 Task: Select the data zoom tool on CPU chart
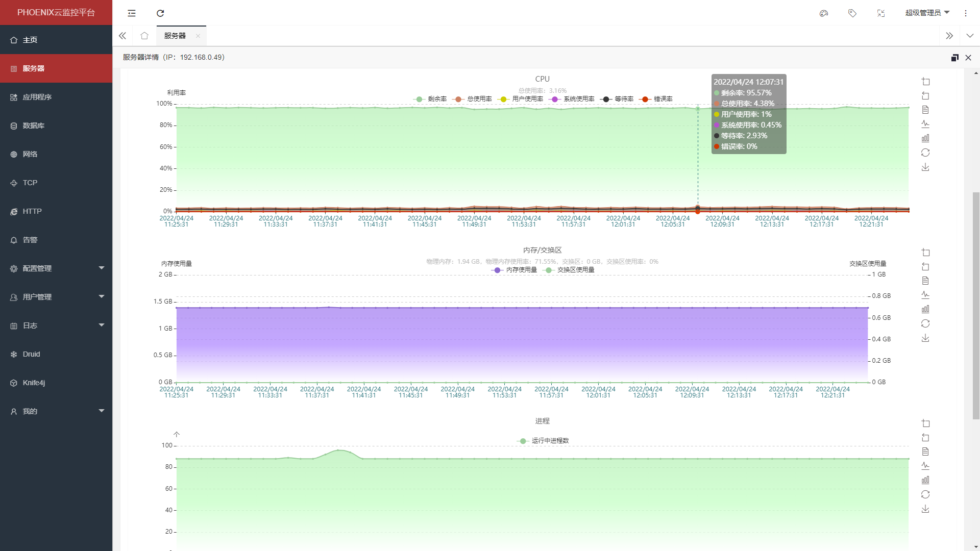[x=925, y=82]
